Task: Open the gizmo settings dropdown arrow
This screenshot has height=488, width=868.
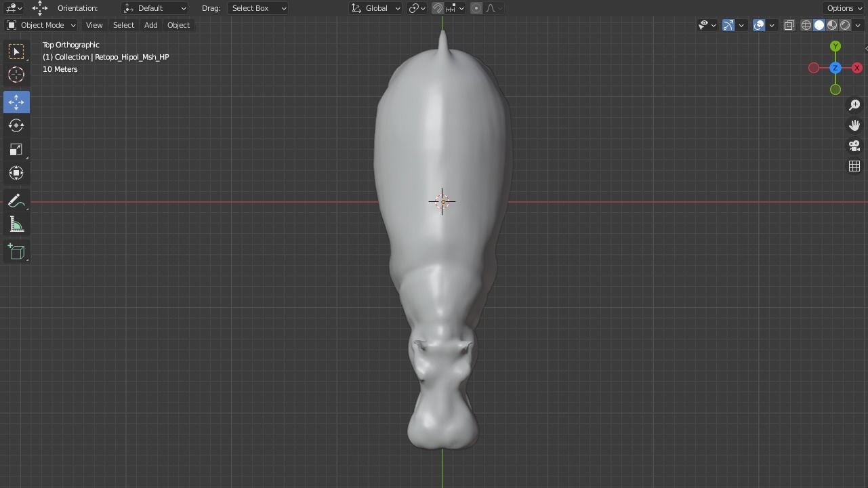Action: click(741, 25)
